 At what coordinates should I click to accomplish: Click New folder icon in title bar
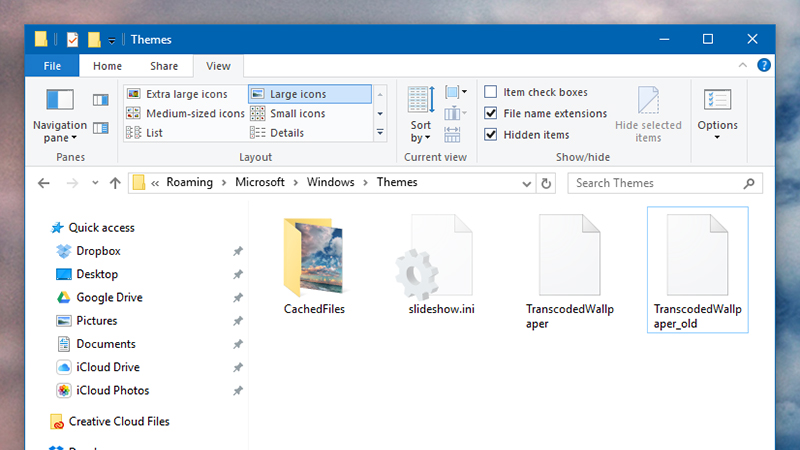point(94,39)
